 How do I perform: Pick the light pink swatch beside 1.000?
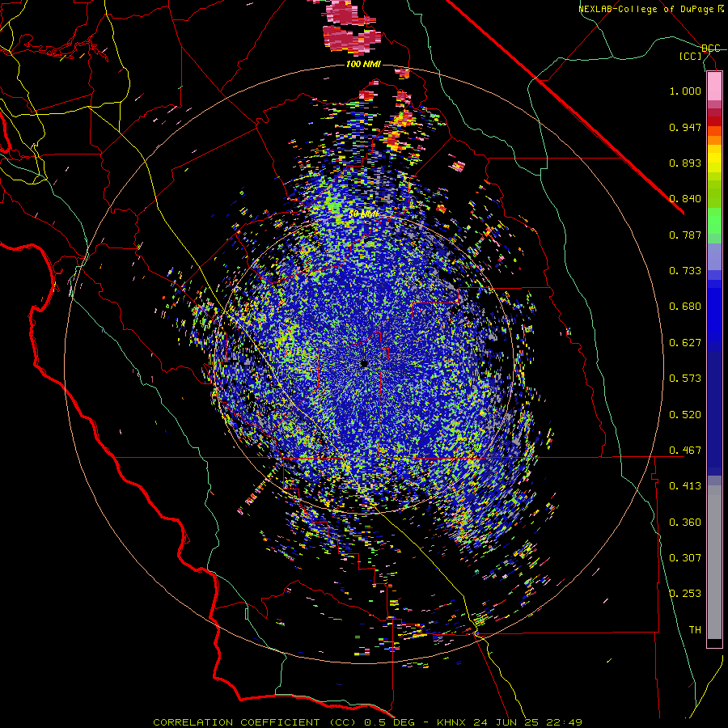coord(714,87)
